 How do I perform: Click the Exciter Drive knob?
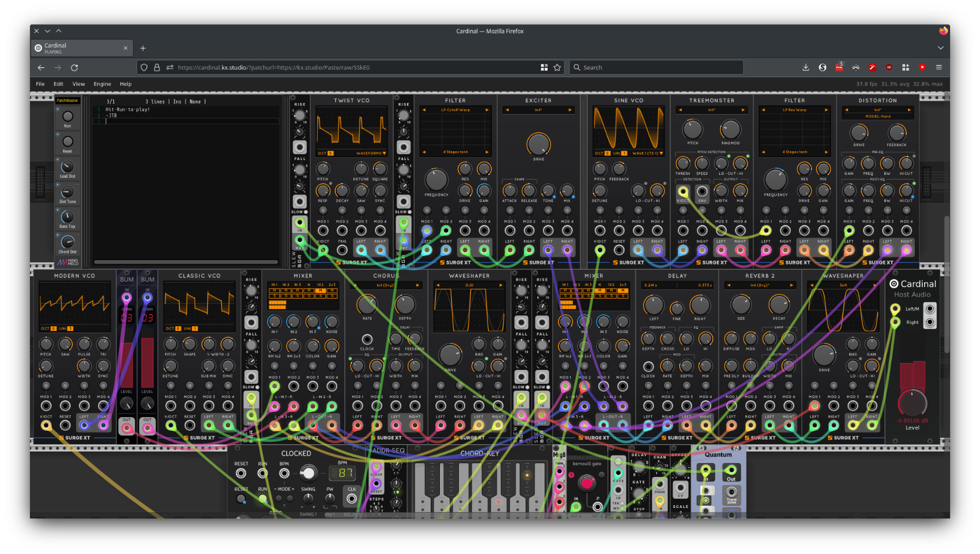[538, 144]
